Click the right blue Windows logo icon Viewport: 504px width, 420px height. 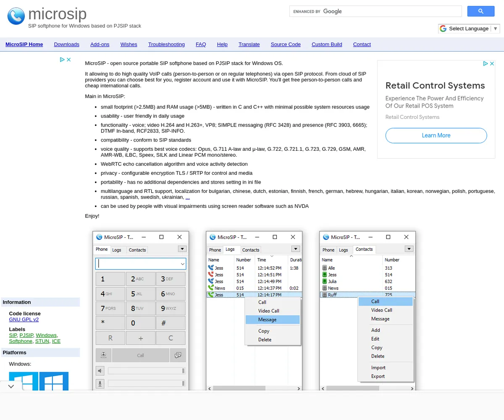pos(54,381)
